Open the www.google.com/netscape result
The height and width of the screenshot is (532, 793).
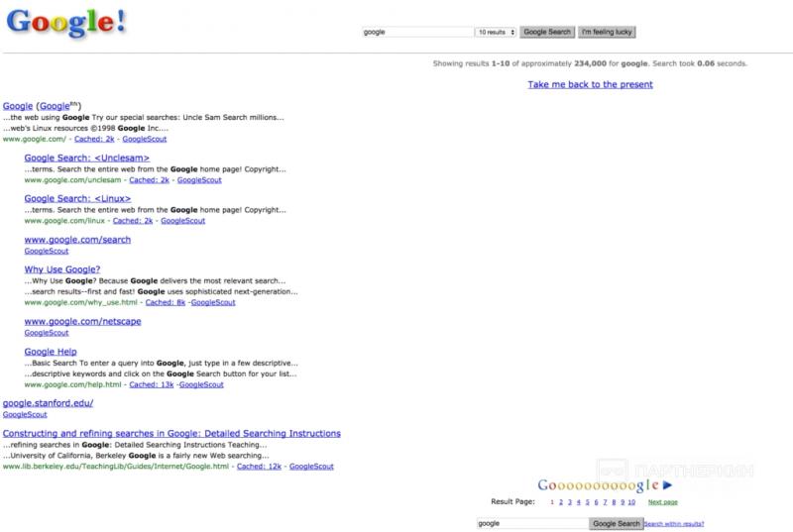tap(82, 321)
